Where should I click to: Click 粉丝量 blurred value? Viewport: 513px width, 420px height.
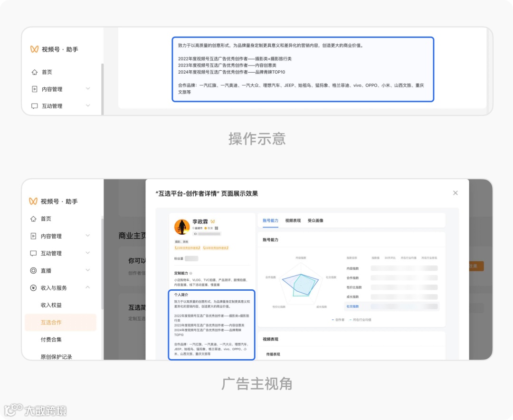pos(192,258)
